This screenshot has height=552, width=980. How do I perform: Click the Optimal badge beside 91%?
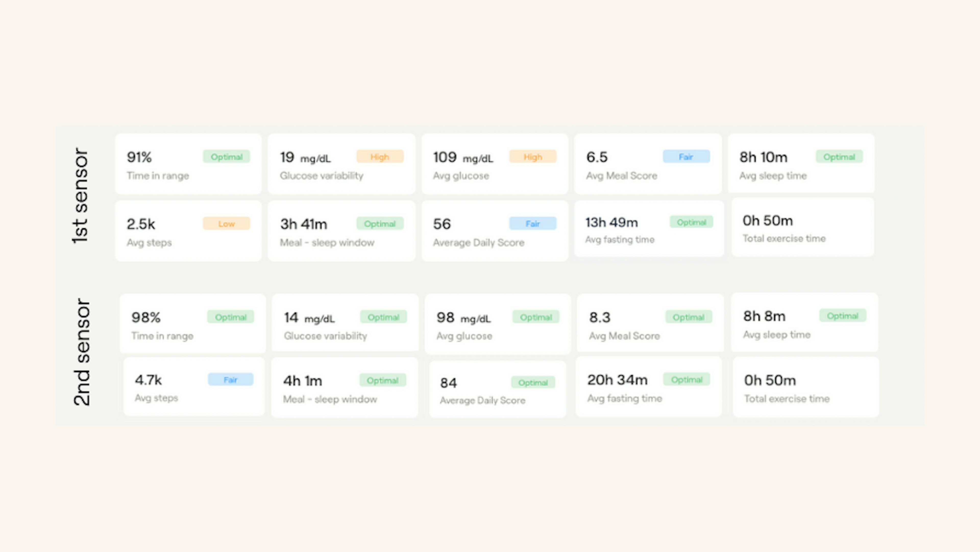click(x=227, y=157)
